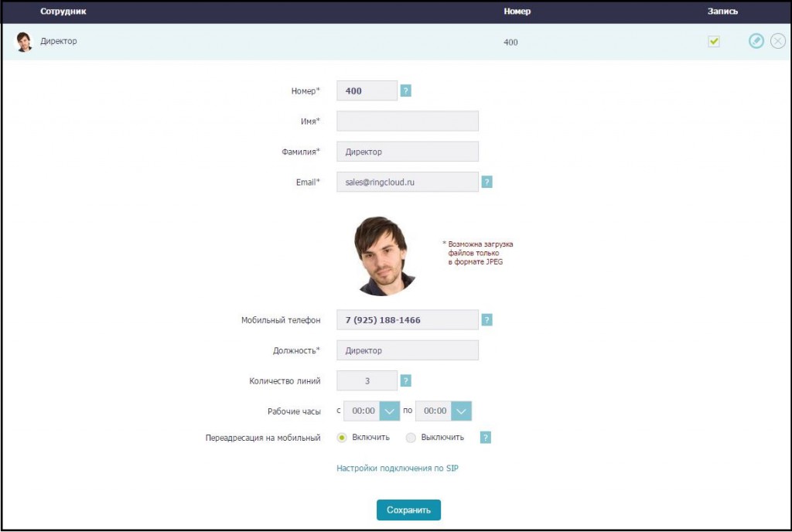Expand the working hours start time dropdown
Viewport: 792px width, 532px height.
pyautogui.click(x=389, y=411)
